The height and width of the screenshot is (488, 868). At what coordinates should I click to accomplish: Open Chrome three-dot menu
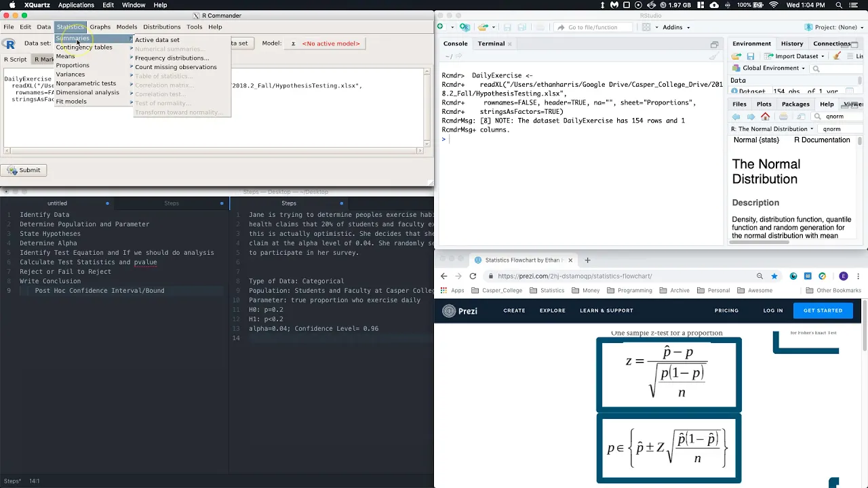[859, 276]
